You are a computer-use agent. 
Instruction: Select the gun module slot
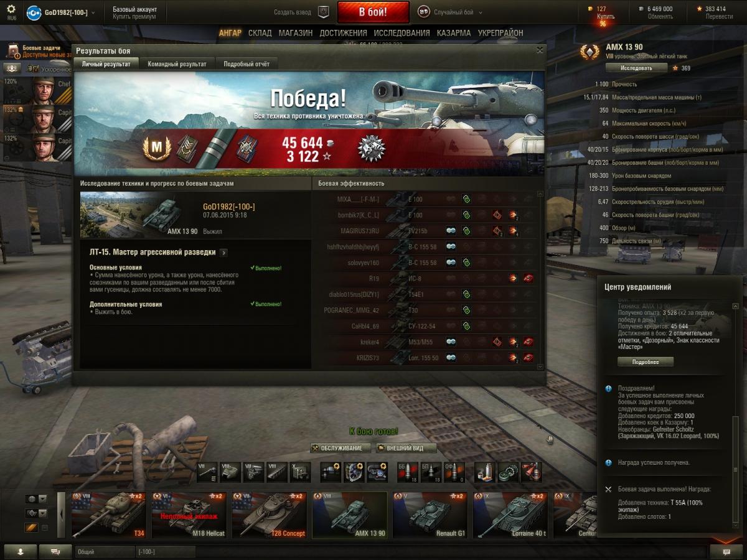207,472
